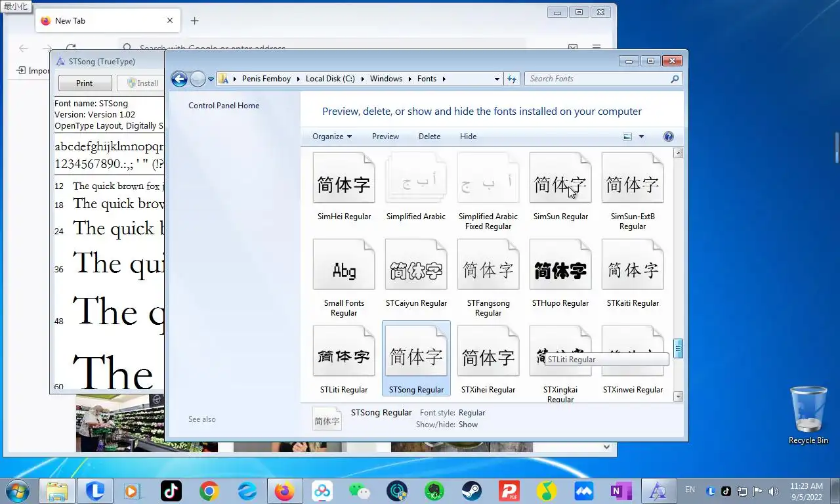Open Steam from the taskbar
Image resolution: width=840 pixels, height=504 pixels.
pyautogui.click(x=471, y=491)
